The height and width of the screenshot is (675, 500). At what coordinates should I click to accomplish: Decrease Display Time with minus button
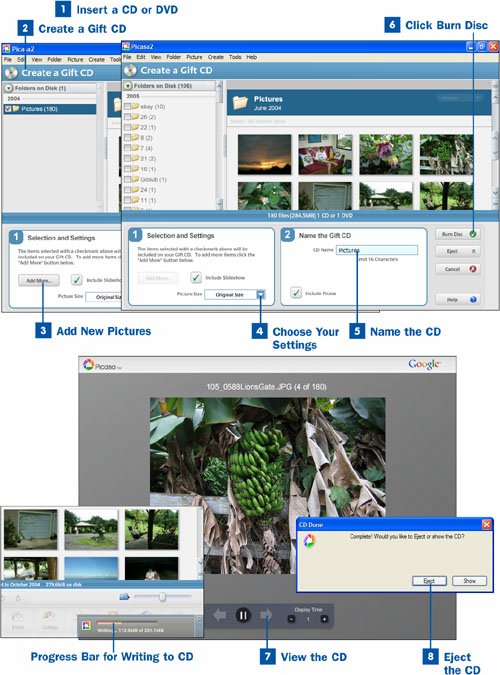click(291, 619)
